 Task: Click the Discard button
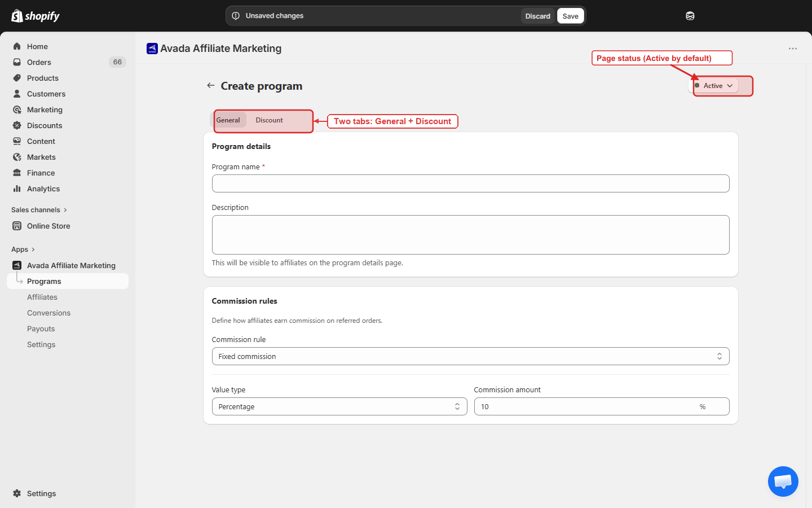pyautogui.click(x=537, y=16)
